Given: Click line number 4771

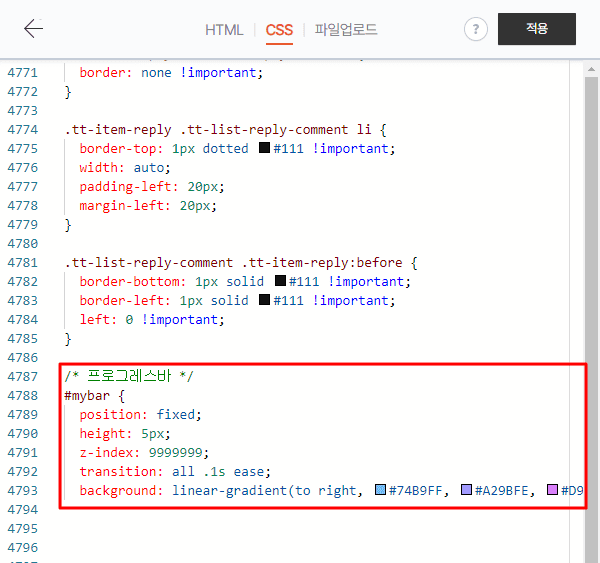Looking at the screenshot, I should click(x=23, y=73).
